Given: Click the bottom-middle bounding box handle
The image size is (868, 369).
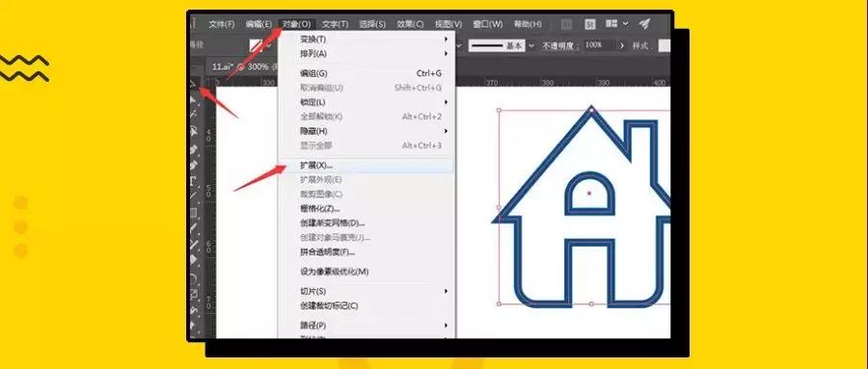Looking at the screenshot, I should pos(591,303).
